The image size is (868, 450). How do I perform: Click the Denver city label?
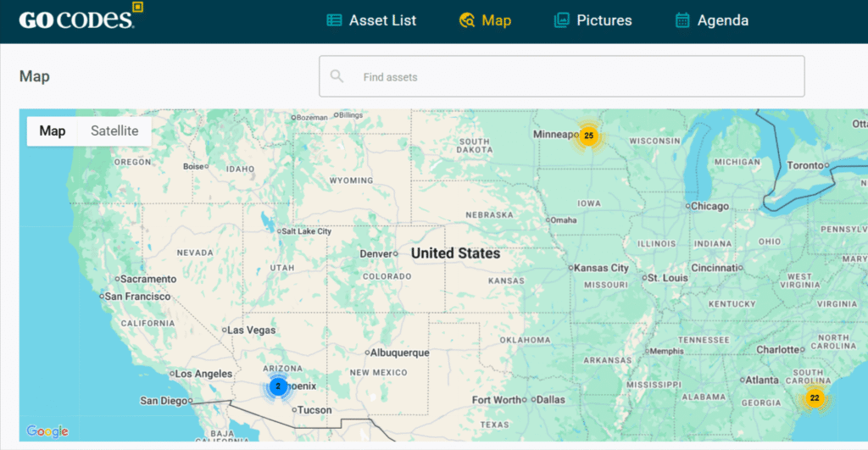[x=376, y=254]
